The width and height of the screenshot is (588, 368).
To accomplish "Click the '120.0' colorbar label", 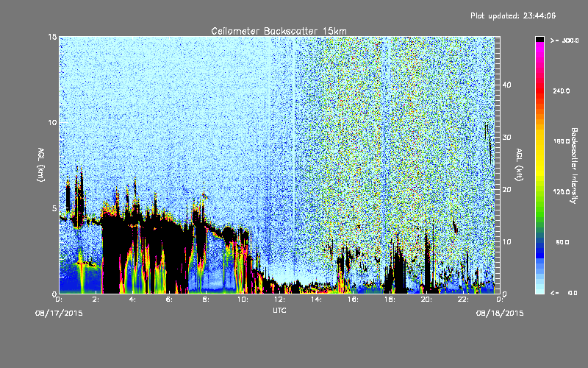I will coord(562,191).
